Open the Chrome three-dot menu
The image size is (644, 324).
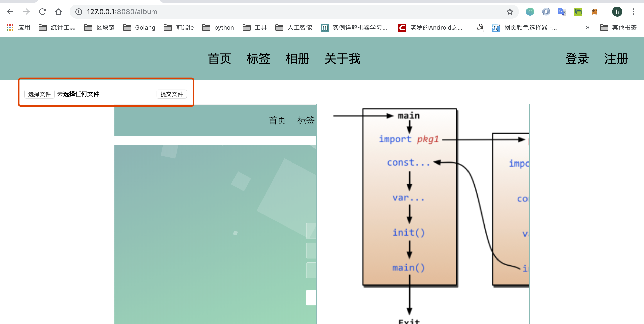pyautogui.click(x=634, y=12)
